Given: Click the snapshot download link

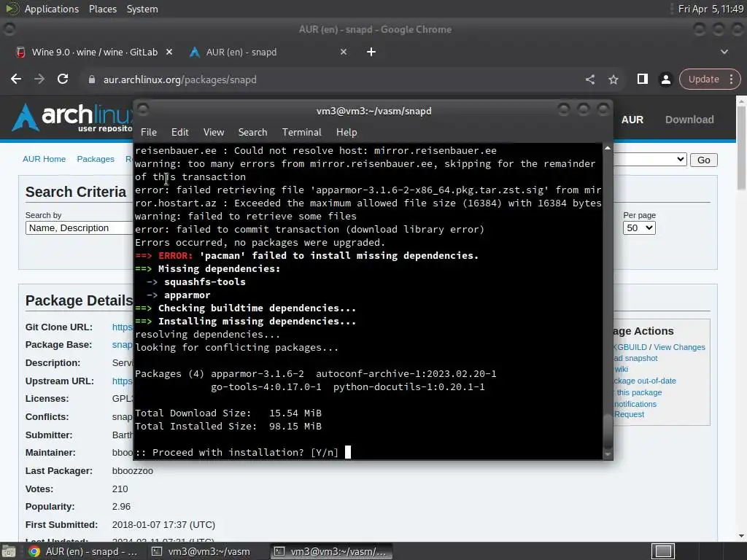Looking at the screenshot, I should coord(635,358).
